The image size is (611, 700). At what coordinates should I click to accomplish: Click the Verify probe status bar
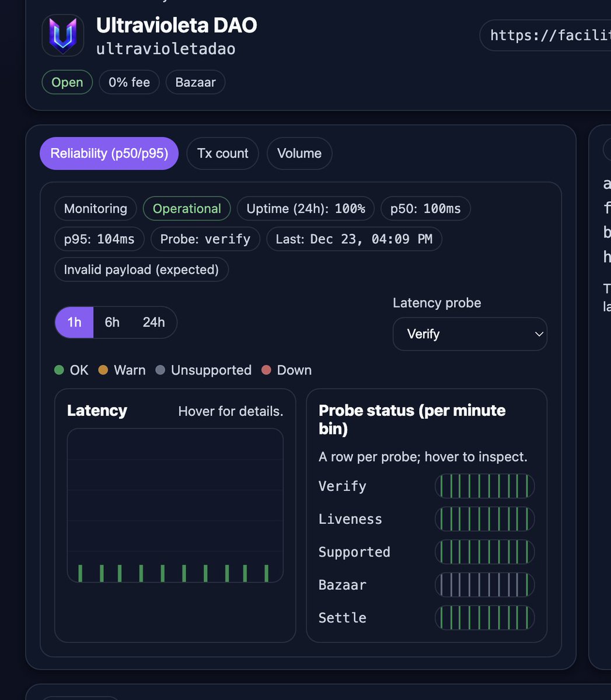[x=485, y=486]
